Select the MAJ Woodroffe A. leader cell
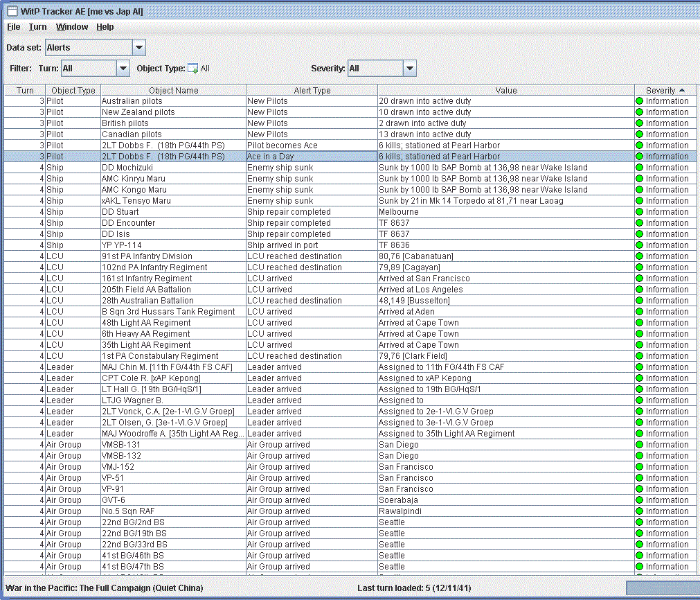 pos(173,433)
